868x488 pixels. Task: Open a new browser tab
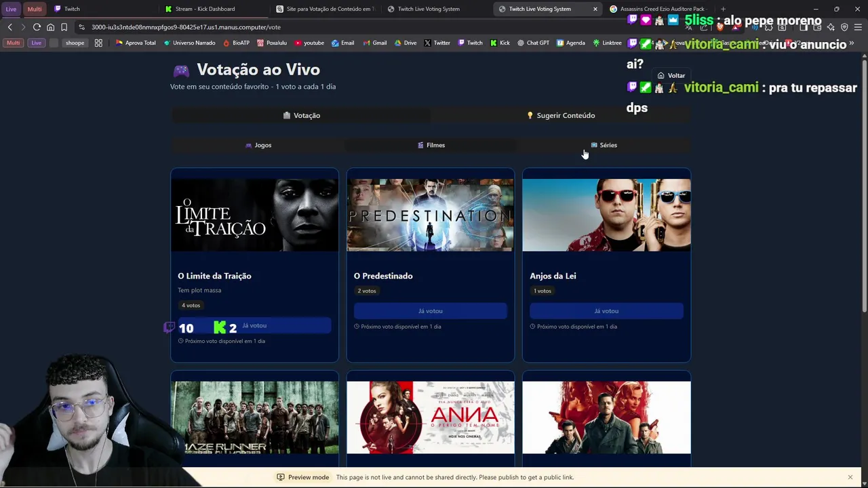coord(723,9)
